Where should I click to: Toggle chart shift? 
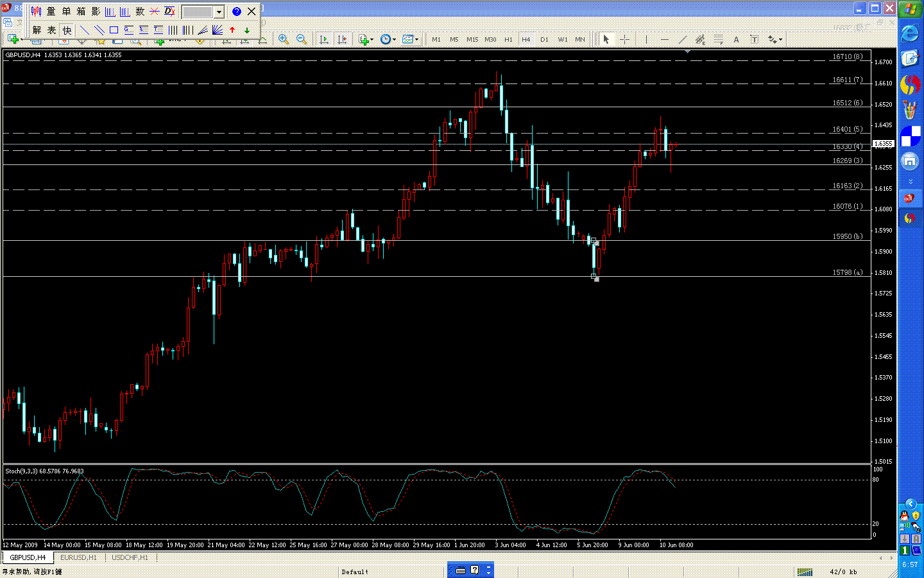342,39
